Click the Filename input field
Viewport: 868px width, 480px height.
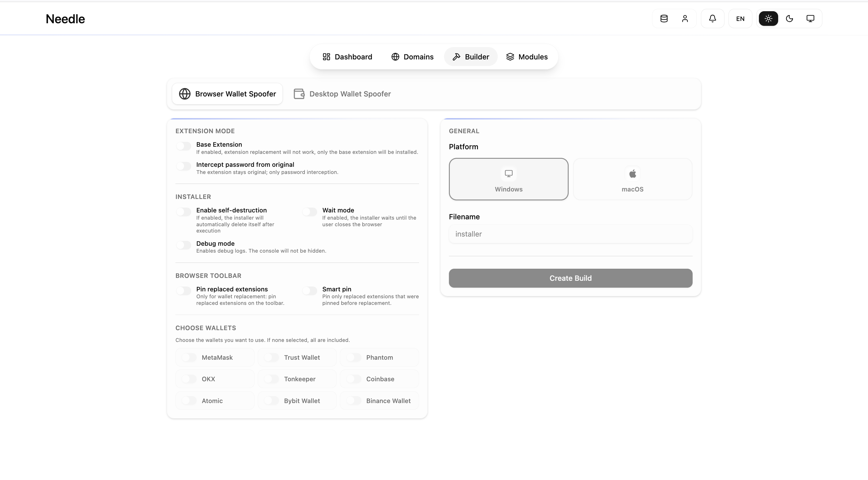point(570,234)
